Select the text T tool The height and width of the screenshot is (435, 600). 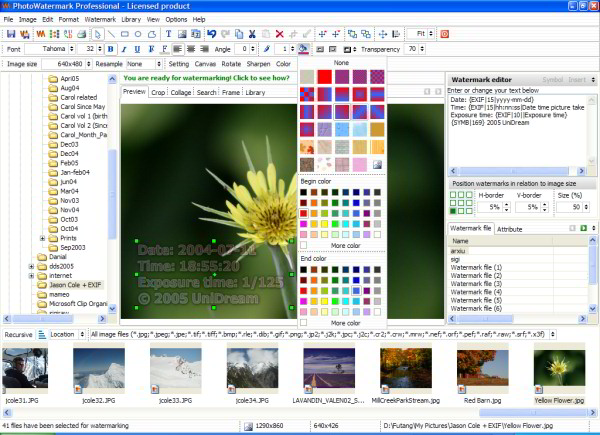tap(168, 34)
